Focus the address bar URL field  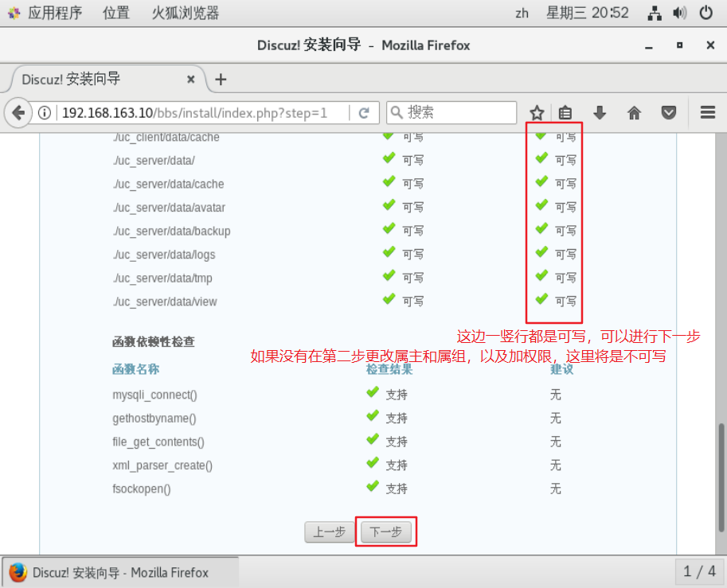pyautogui.click(x=203, y=113)
